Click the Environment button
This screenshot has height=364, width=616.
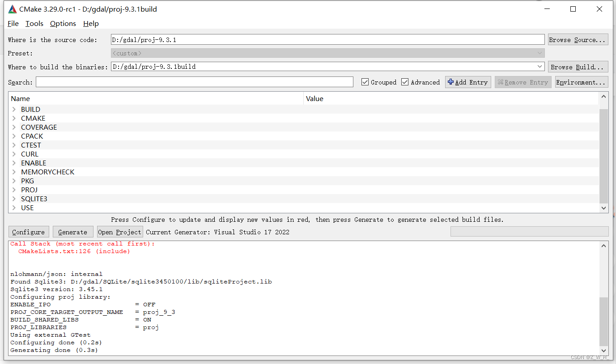(582, 82)
